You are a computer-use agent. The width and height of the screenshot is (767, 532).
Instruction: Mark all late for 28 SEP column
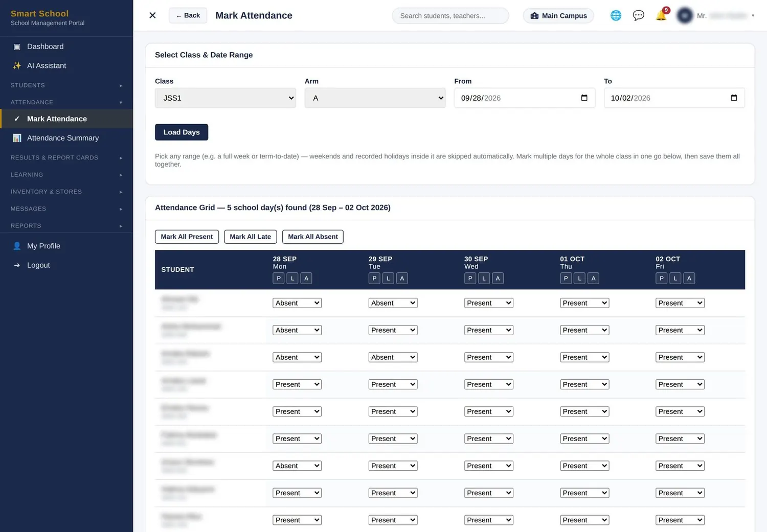pyautogui.click(x=292, y=279)
